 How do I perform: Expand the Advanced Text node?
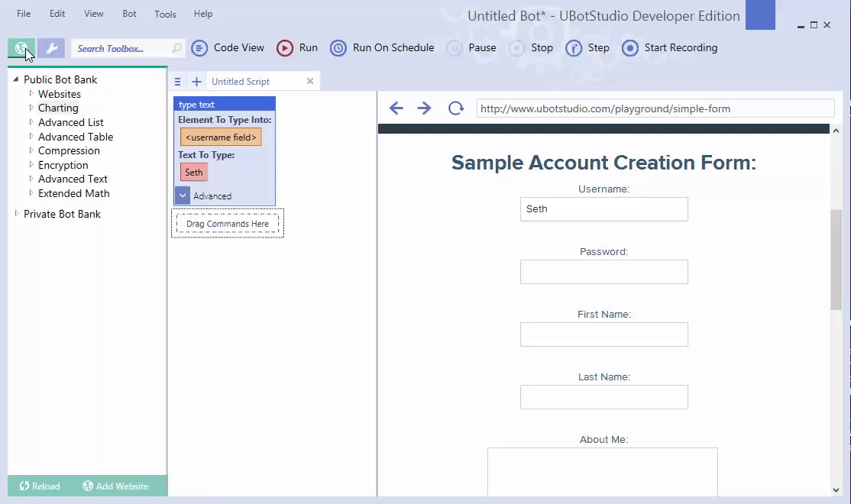point(31,178)
